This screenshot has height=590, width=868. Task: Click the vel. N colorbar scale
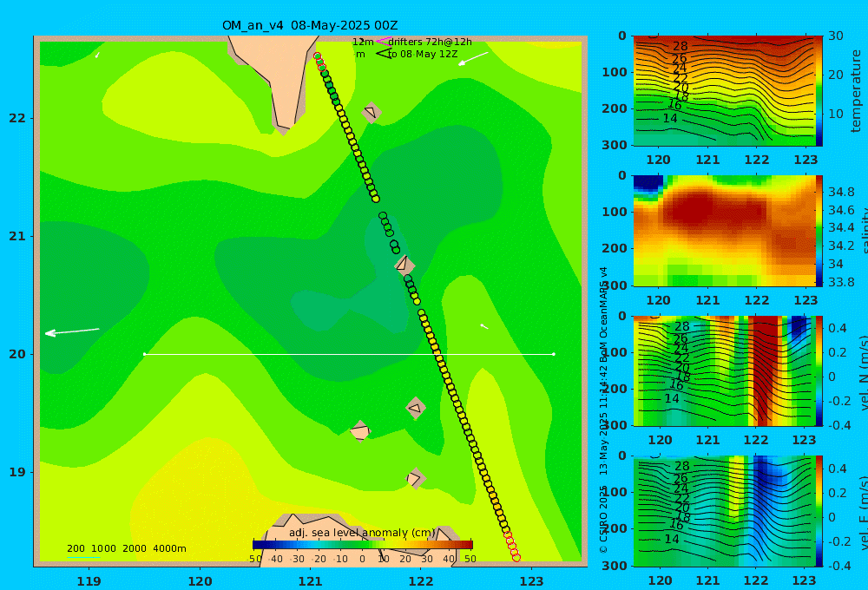[x=819, y=370]
